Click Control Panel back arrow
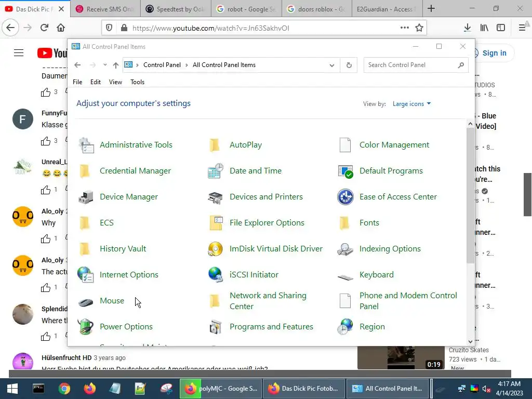The image size is (532, 399). tap(78, 65)
